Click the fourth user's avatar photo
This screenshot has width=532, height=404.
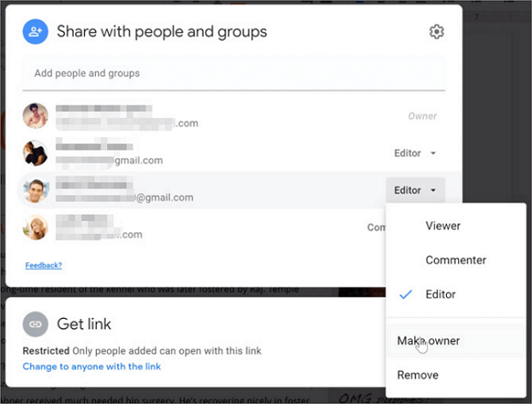click(35, 227)
